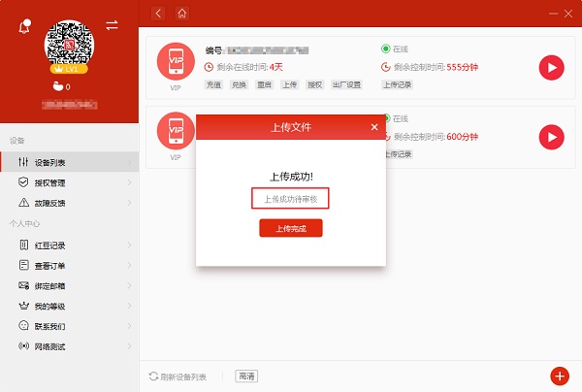This screenshot has width=582, height=392.
Task: Toggle the 高清 quality button
Action: click(x=246, y=376)
